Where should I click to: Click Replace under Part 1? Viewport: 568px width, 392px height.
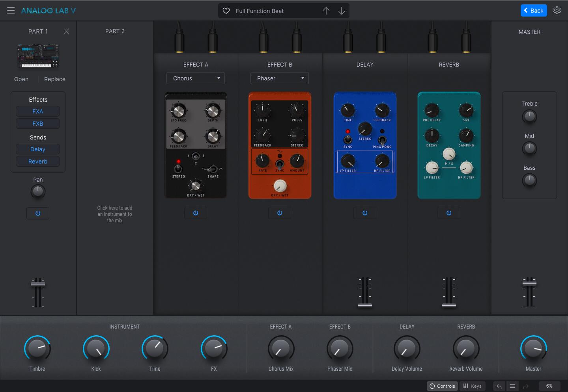55,79
